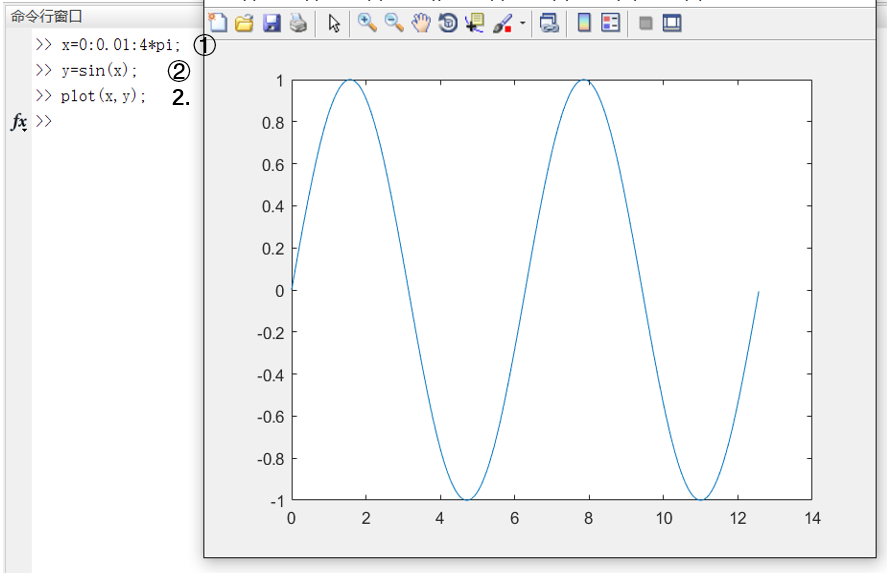Open the fx function browser dropdown
The height and width of the screenshot is (576, 887).
point(19,122)
